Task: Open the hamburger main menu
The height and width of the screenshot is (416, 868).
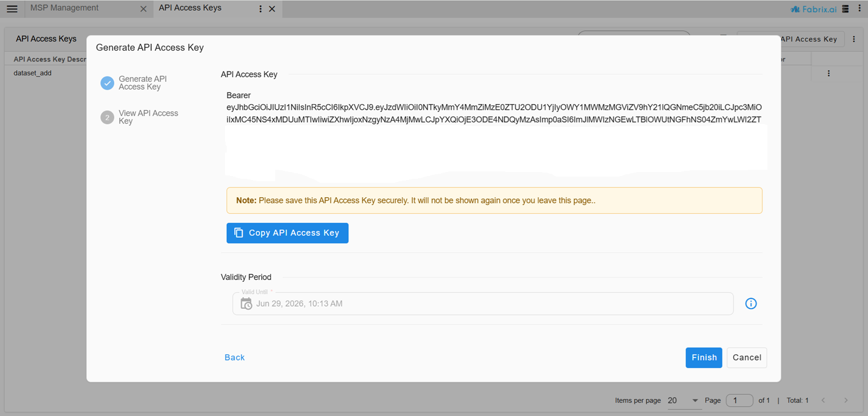Action: 12,9
